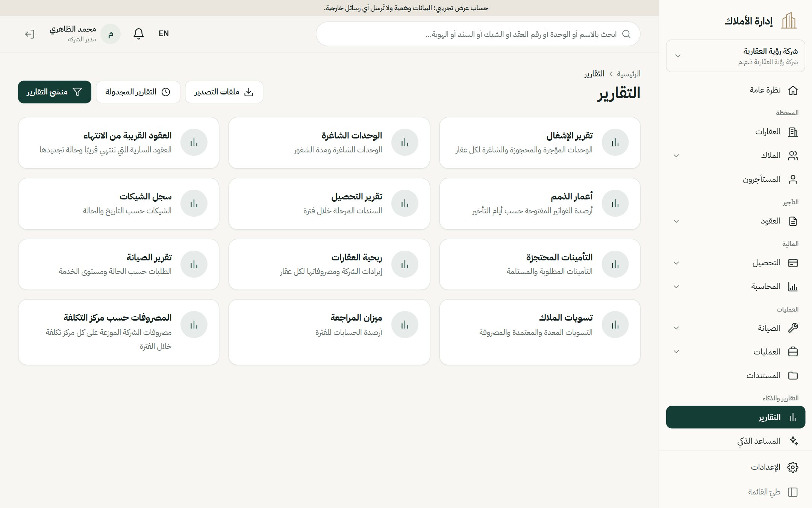Click chart icon on تقرير الصيانة card
The image size is (812, 508).
point(194,265)
